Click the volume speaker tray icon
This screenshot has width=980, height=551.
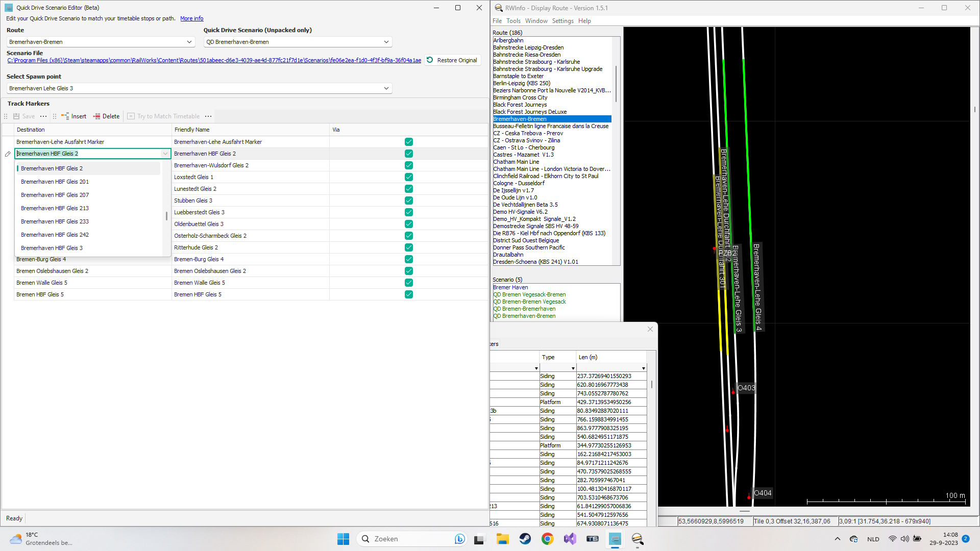904,539
